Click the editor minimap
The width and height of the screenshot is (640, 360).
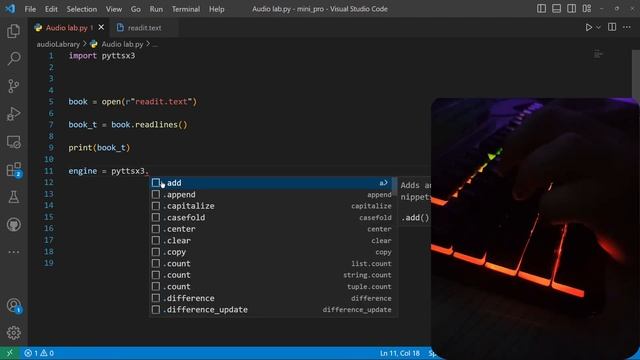(x=598, y=54)
